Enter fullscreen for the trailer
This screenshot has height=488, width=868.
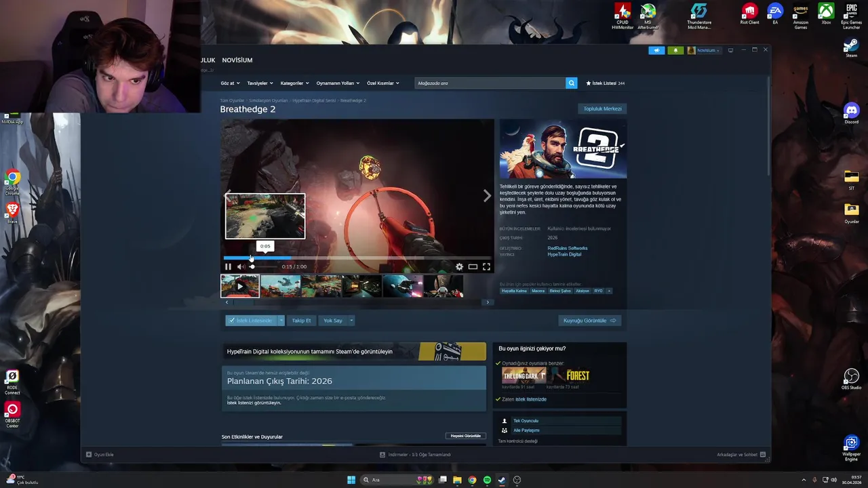pos(486,266)
